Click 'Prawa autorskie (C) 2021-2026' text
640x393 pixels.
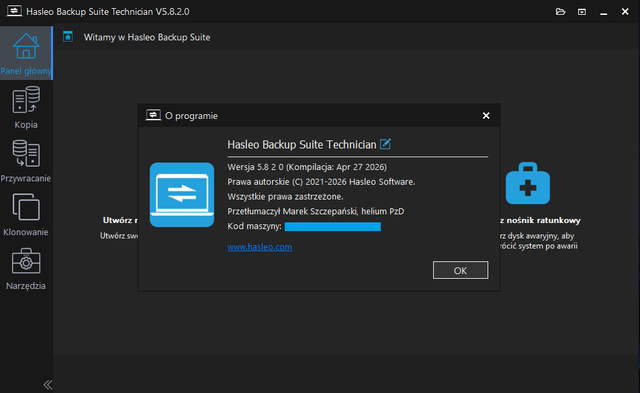[287, 182]
